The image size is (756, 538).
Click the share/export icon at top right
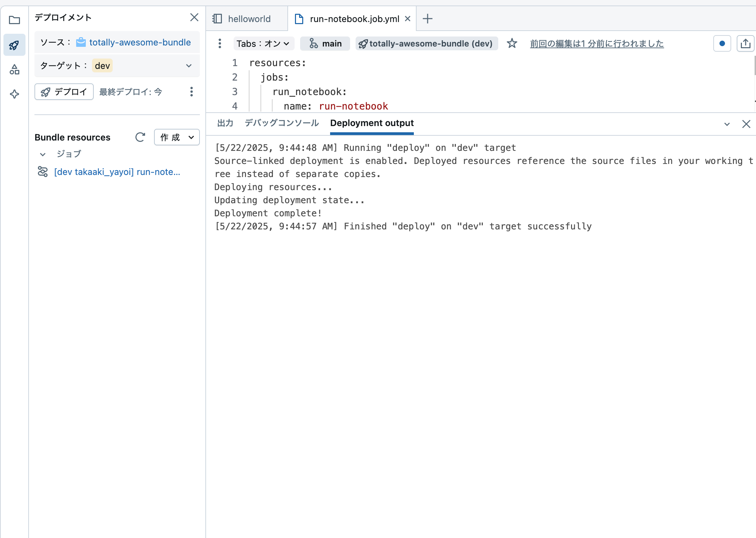(x=745, y=43)
